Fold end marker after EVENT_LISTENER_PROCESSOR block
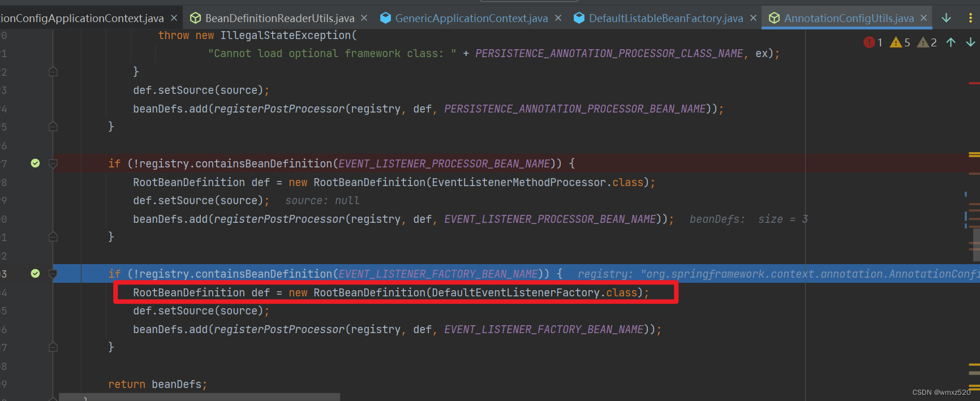Image resolution: width=980 pixels, height=401 pixels. click(53, 237)
